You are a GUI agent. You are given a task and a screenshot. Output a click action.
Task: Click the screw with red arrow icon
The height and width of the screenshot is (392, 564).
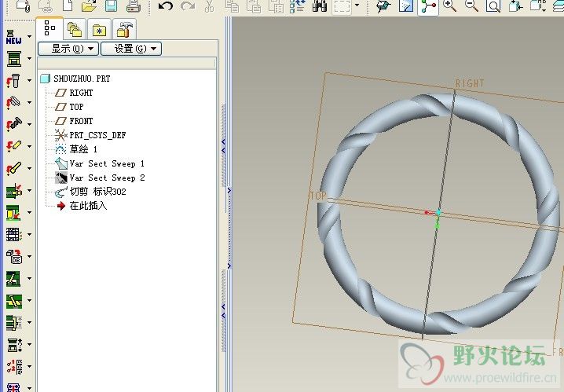click(x=13, y=124)
